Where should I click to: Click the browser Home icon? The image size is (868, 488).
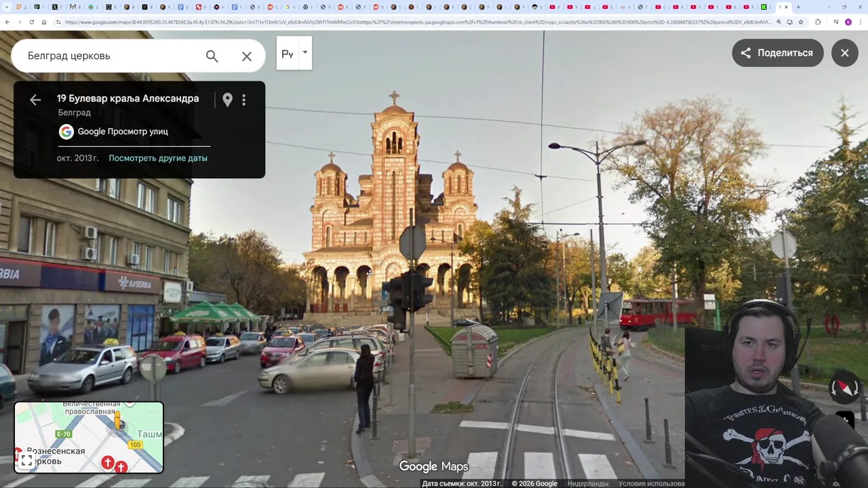pyautogui.click(x=44, y=22)
